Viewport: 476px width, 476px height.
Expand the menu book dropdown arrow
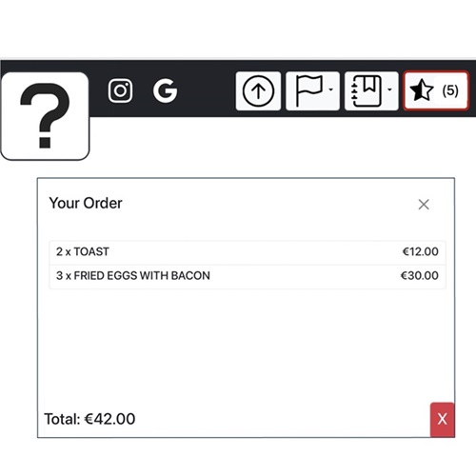[389, 89]
